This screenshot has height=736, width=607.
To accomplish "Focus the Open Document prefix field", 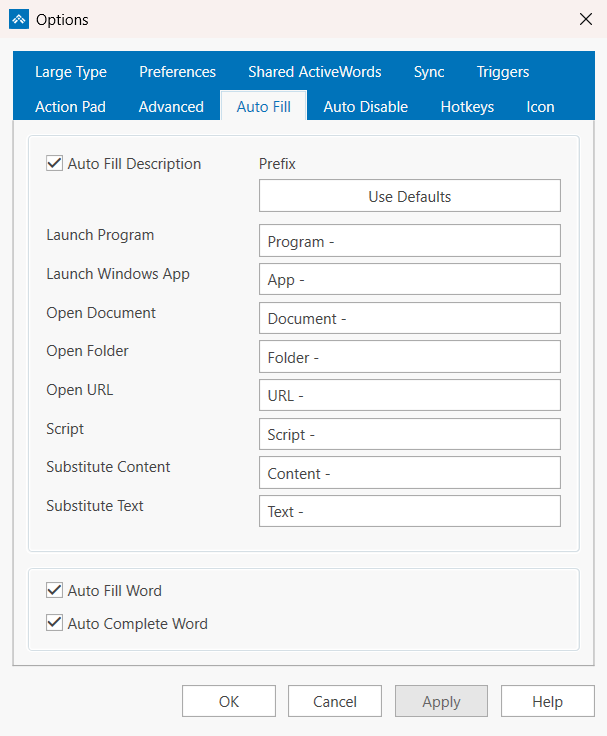I will click(410, 318).
